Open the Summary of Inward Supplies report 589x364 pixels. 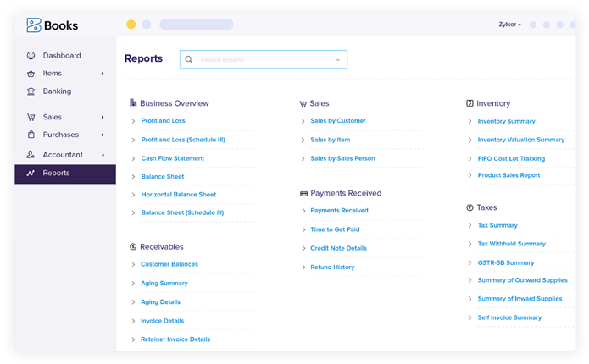coord(520,299)
